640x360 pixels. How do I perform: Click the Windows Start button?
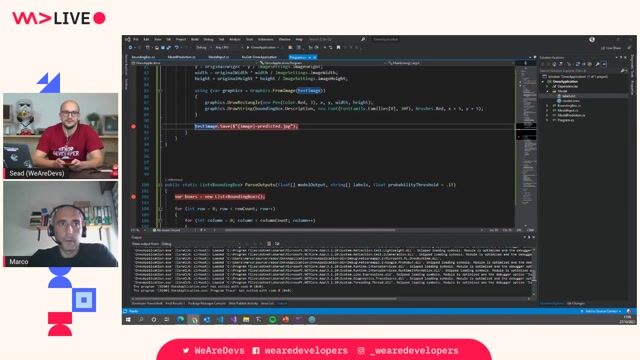tap(128, 320)
